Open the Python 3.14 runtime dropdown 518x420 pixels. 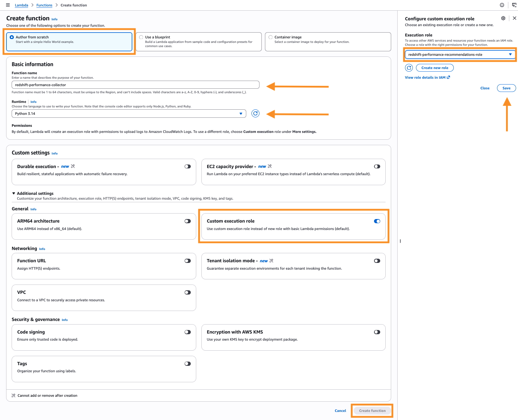point(129,114)
